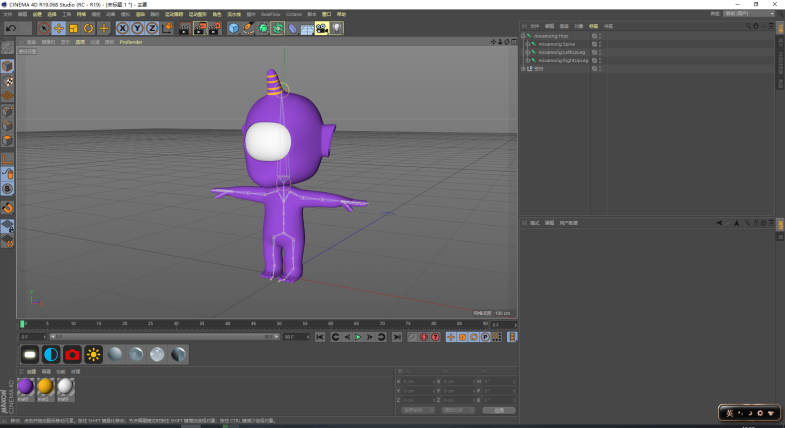The height and width of the screenshot is (428, 785).
Task: Click the Camera object icon
Action: (322, 28)
